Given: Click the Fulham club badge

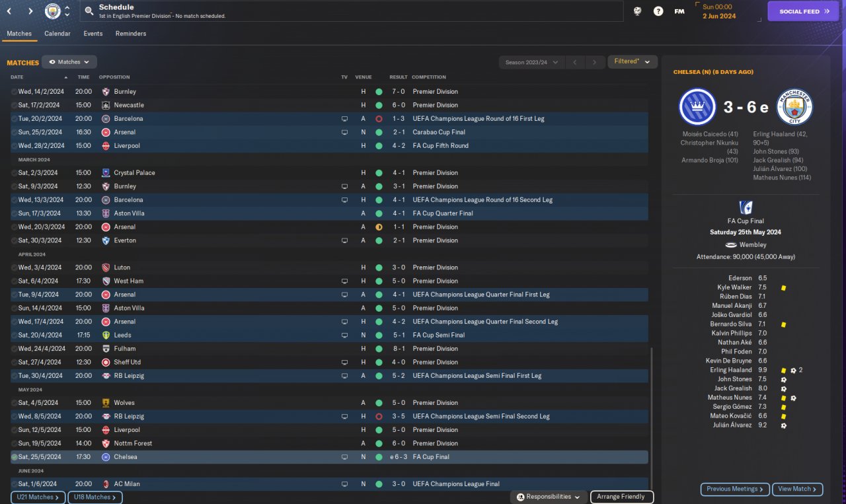Looking at the screenshot, I should pyautogui.click(x=106, y=349).
